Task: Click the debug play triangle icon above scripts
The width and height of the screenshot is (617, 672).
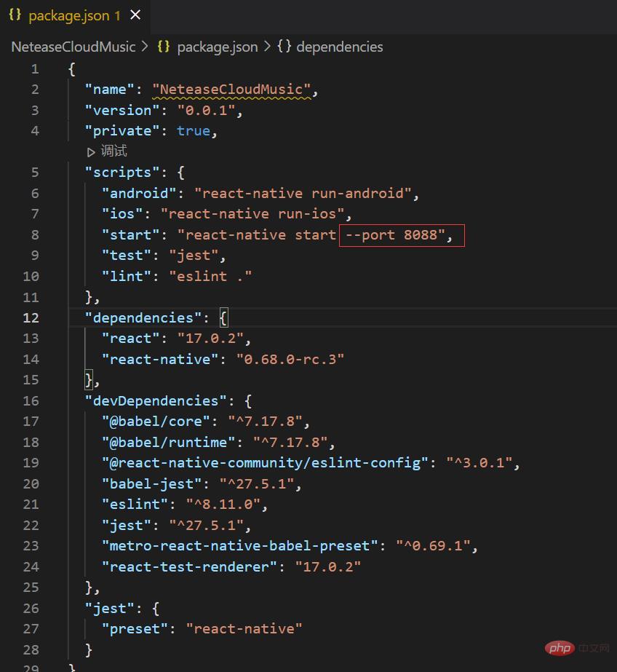Action: [91, 152]
